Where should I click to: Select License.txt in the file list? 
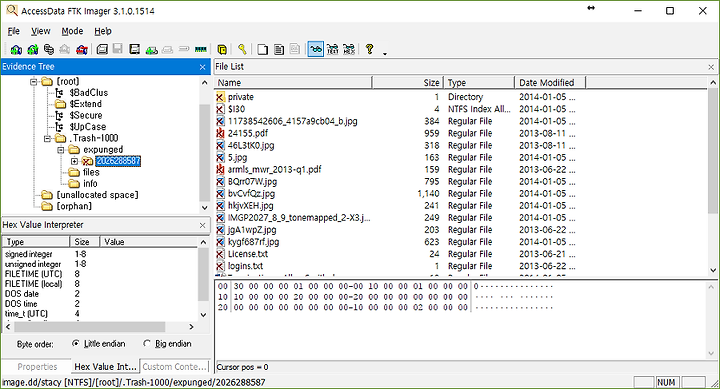click(248, 254)
